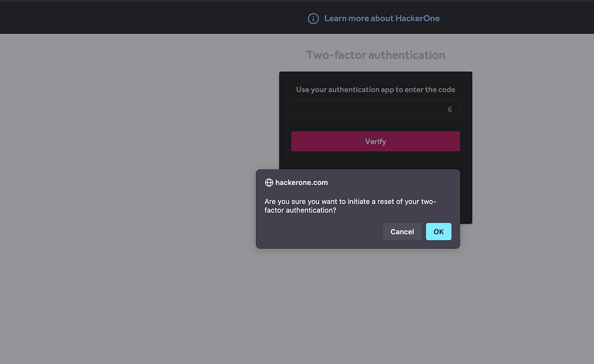Click the info circle icon in top banner
Viewport: 594px width, 364px height.
click(313, 19)
